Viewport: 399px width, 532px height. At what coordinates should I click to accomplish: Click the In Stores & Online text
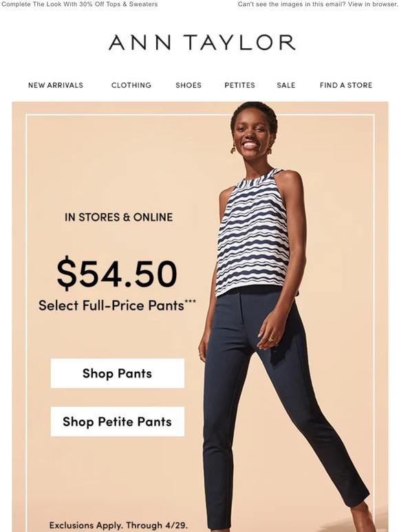[118, 217]
